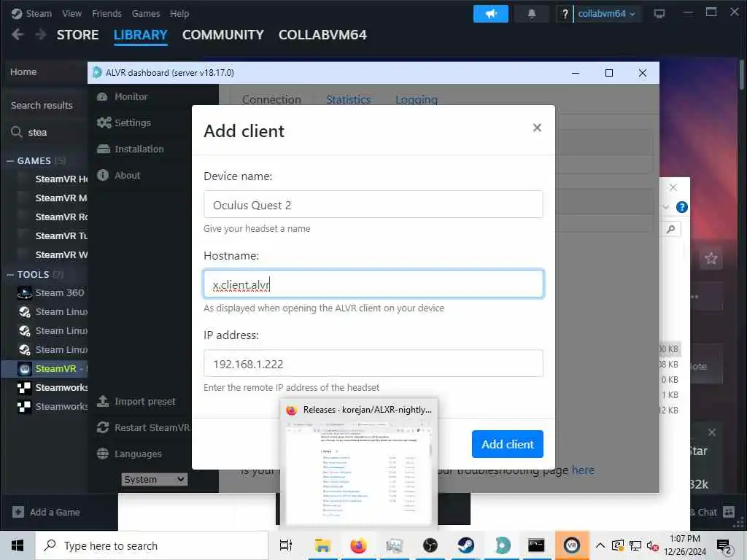Click Add a Game in Steam
747x560 pixels.
pos(46,513)
